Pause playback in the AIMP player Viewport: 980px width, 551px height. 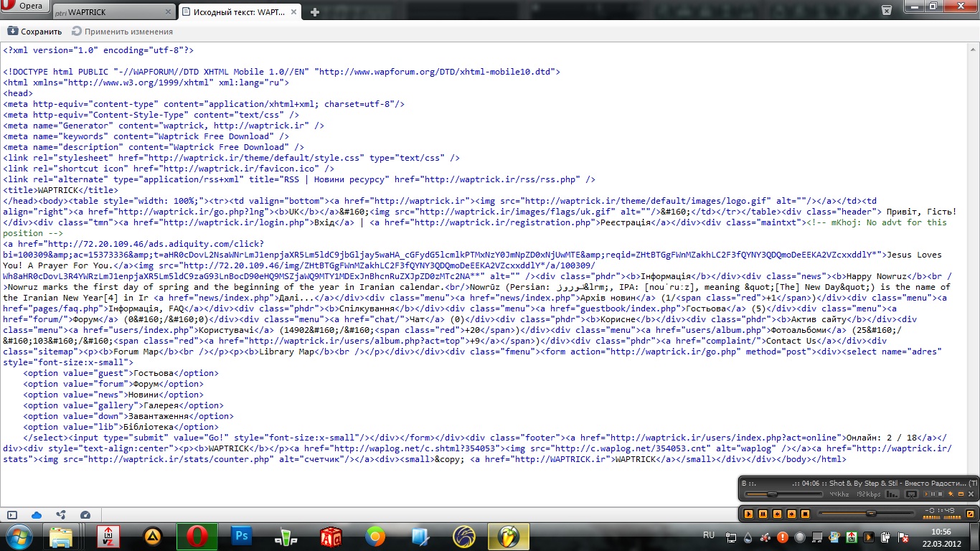point(763,514)
